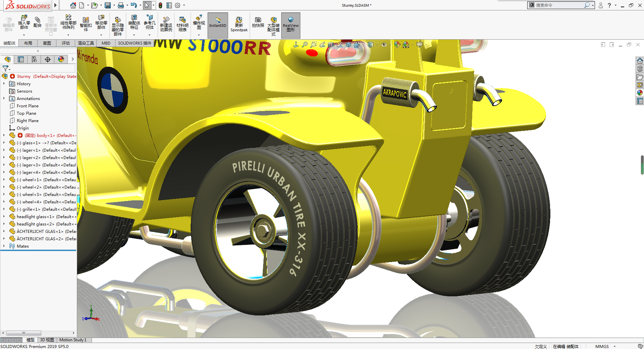Click 显示隐藏的零部件 (Show Hidden Components)
This screenshot has width=644, height=349.
(x=117, y=26)
